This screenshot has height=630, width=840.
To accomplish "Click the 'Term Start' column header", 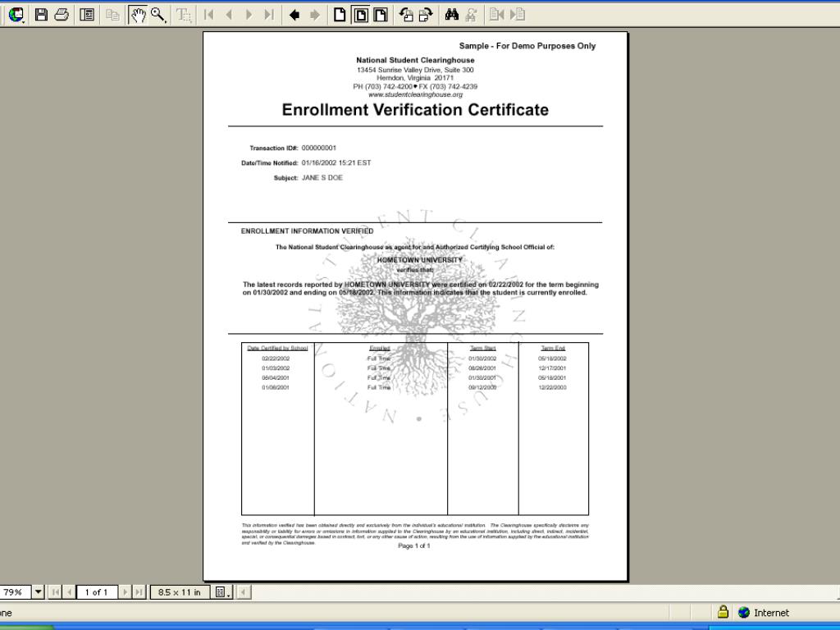I will 482,348.
